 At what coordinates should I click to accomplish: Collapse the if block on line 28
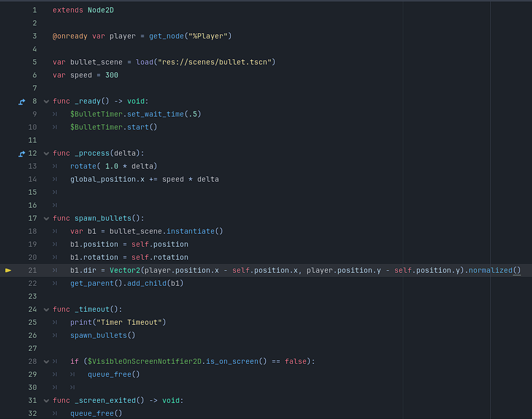pyautogui.click(x=46, y=362)
